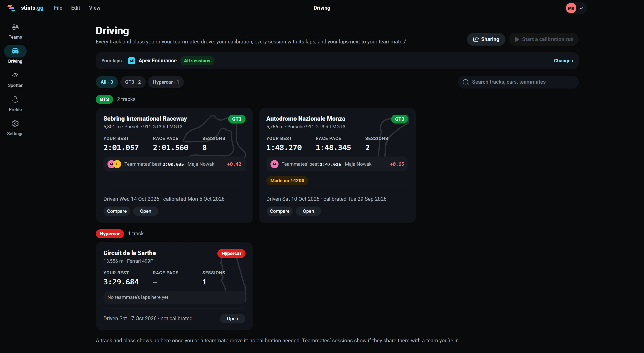Select the All · 3 filter

[107, 82]
